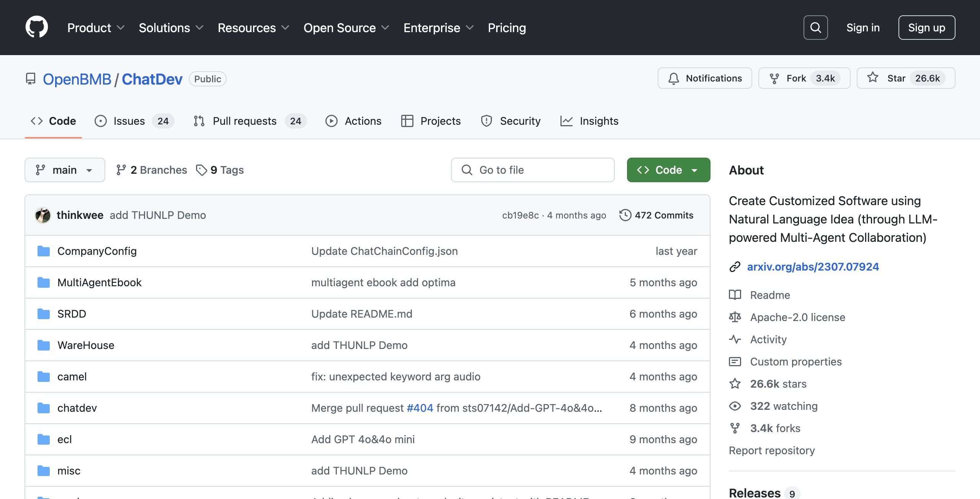Image resolution: width=980 pixels, height=499 pixels.
Task: Click the Fork icon in Fork button
Action: coord(774,78)
